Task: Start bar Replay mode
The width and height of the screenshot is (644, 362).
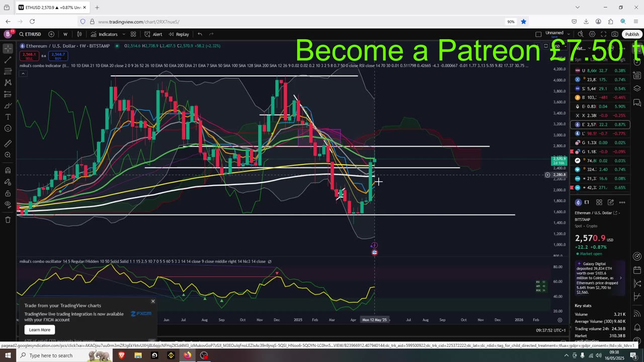Action: click(179, 34)
